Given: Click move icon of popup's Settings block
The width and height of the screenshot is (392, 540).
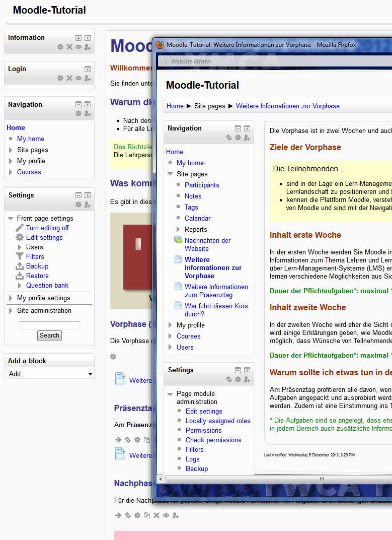Looking at the screenshot, I should point(229,379).
